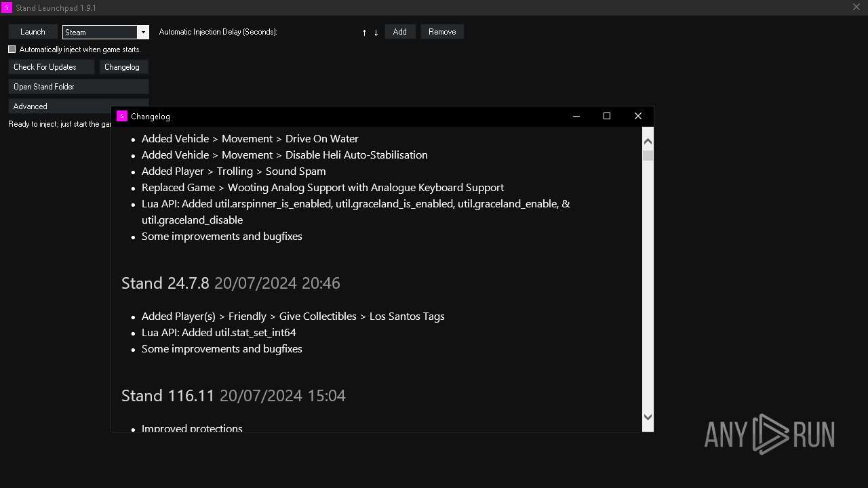This screenshot has height=488, width=868.
Task: Minimize the Changelog window
Action: click(576, 116)
